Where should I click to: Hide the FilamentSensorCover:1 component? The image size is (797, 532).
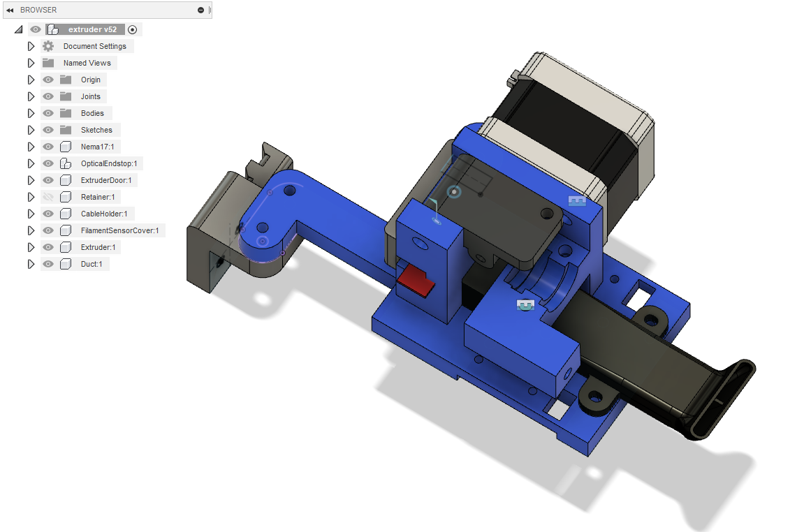pos(48,230)
